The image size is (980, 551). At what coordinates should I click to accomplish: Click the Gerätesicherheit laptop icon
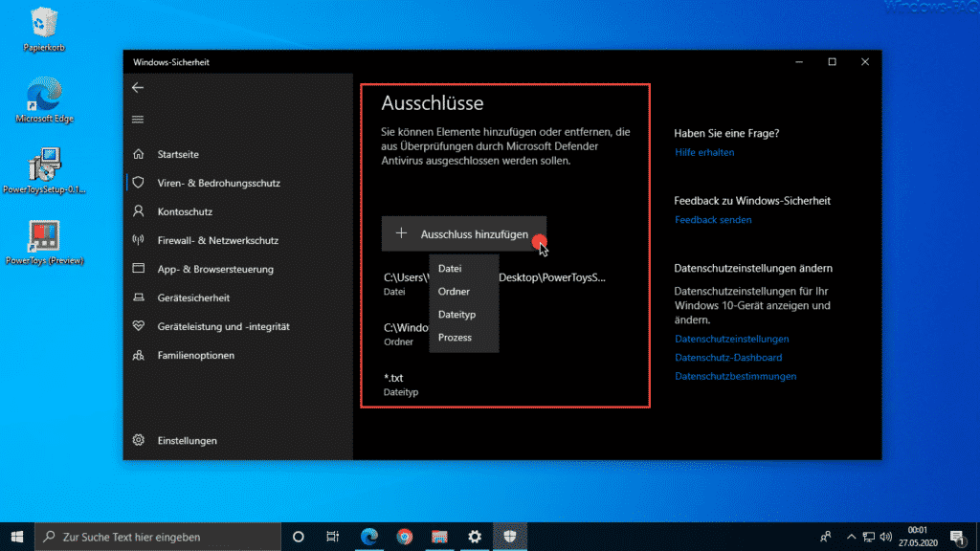pyautogui.click(x=138, y=298)
